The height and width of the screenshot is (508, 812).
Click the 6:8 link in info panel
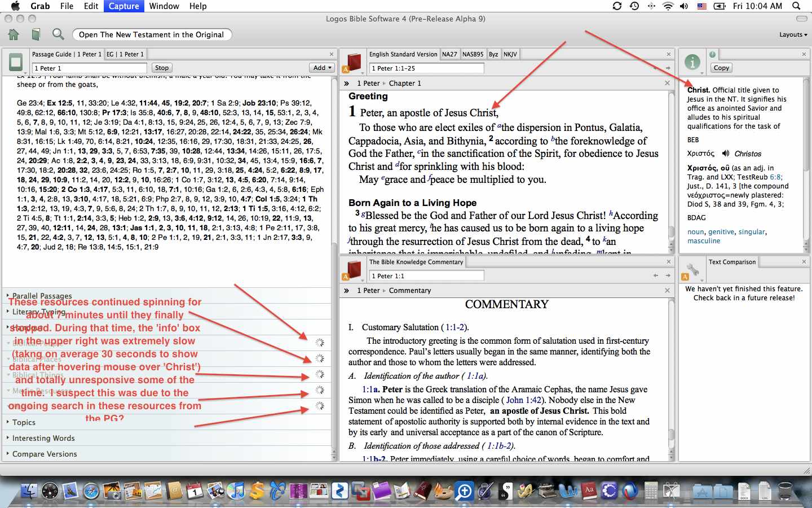click(x=776, y=177)
